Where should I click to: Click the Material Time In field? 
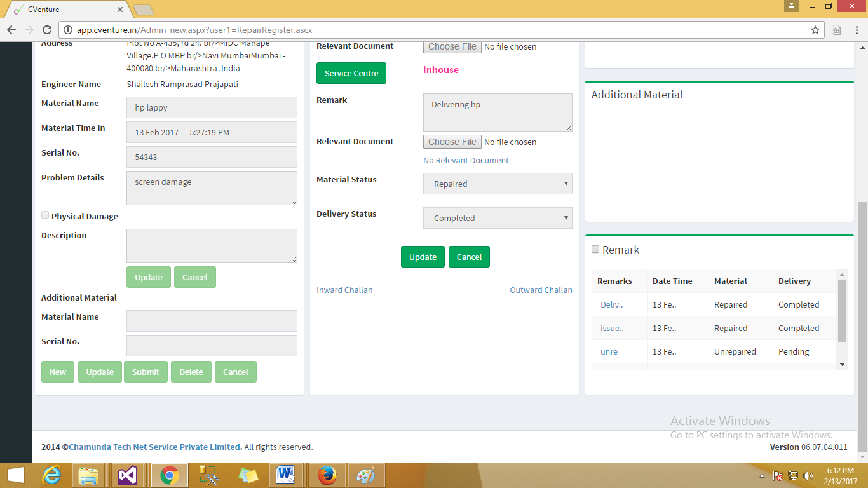pos(212,132)
